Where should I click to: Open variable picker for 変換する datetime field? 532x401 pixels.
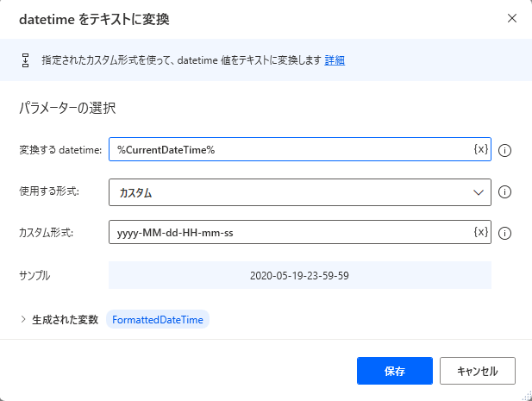pyautogui.click(x=481, y=149)
